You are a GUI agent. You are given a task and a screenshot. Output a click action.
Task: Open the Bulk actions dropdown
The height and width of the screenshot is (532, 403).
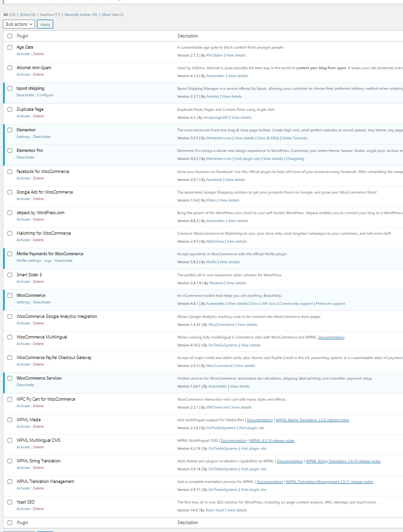tap(19, 24)
